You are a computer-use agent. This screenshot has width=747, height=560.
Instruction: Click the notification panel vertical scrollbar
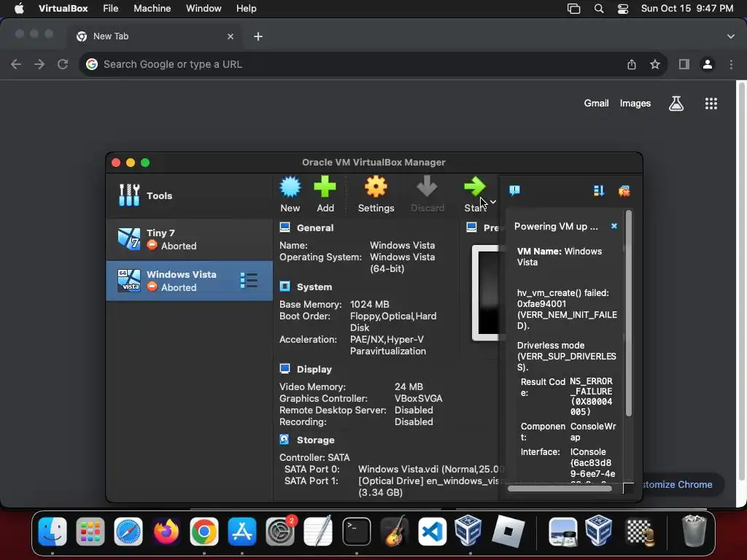coord(629,314)
